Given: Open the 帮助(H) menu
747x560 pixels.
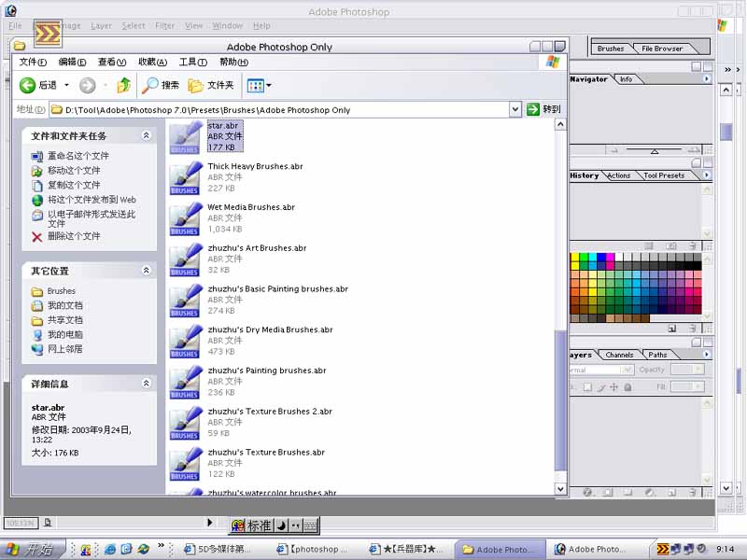Looking at the screenshot, I should tap(233, 62).
